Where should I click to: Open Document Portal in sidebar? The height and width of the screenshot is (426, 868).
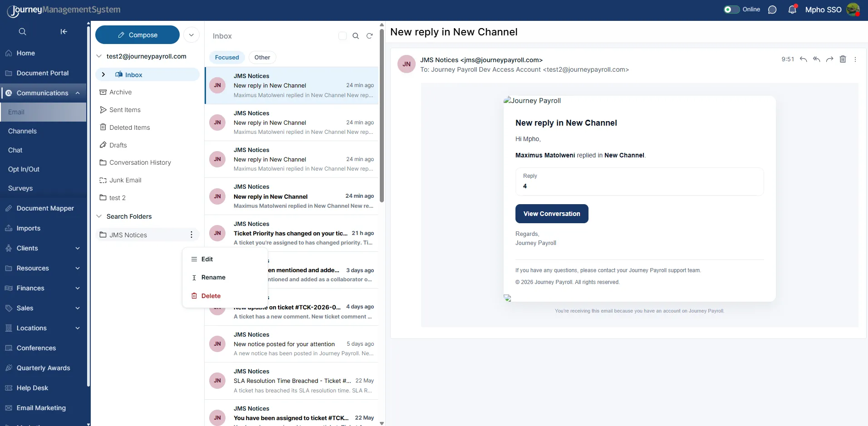43,73
